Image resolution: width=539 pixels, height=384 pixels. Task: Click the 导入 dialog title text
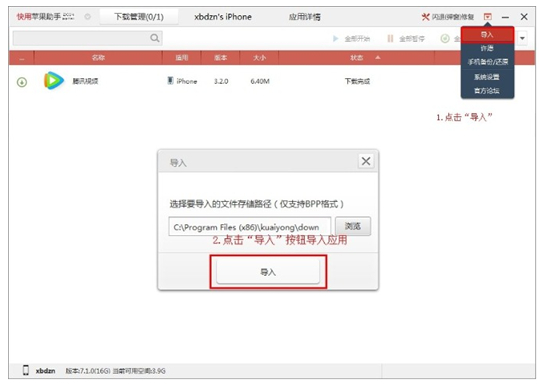tap(178, 163)
